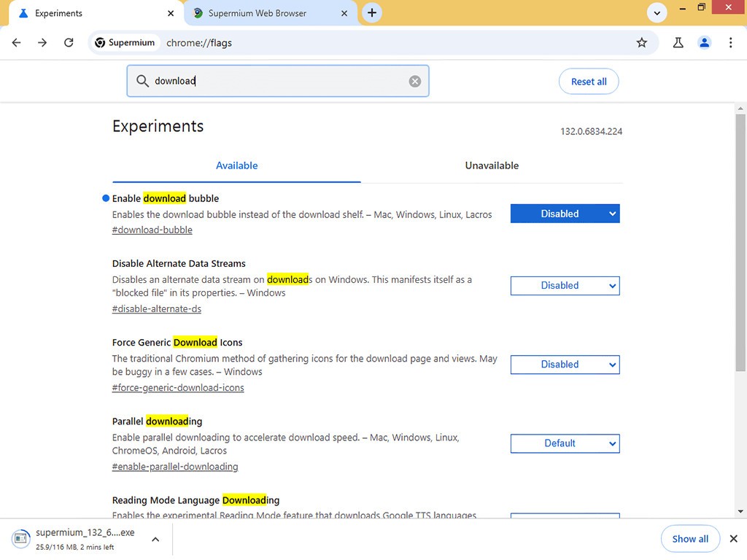Open the tab search dropdown arrow

[x=657, y=13]
